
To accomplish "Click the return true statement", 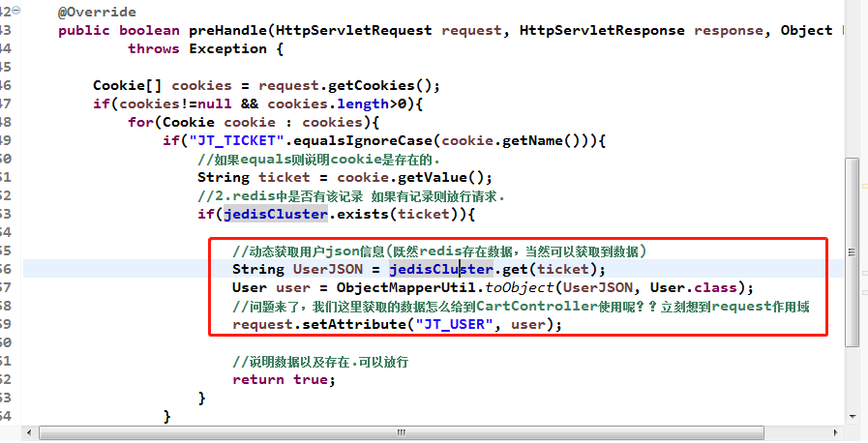I will point(284,379).
